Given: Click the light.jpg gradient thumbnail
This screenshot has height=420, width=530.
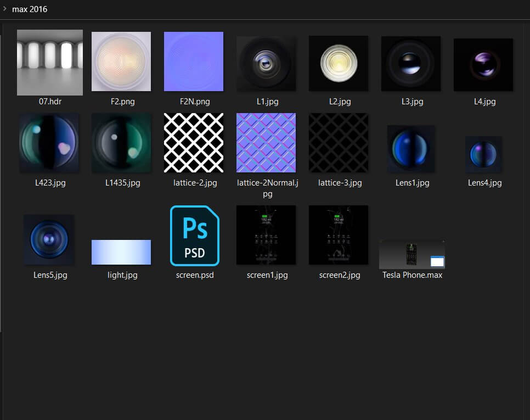Looking at the screenshot, I should click(x=121, y=252).
